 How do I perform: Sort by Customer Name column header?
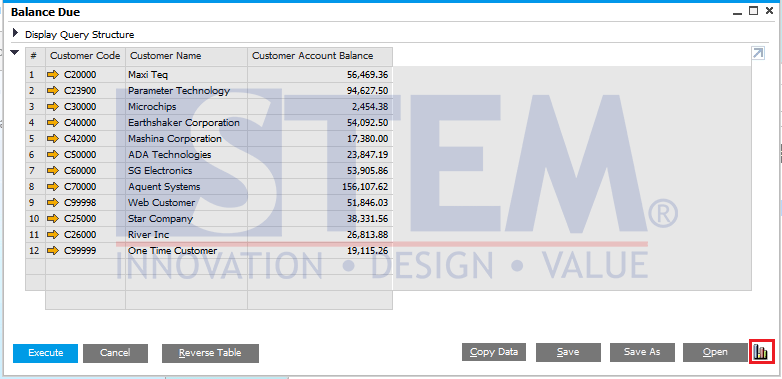pos(187,56)
